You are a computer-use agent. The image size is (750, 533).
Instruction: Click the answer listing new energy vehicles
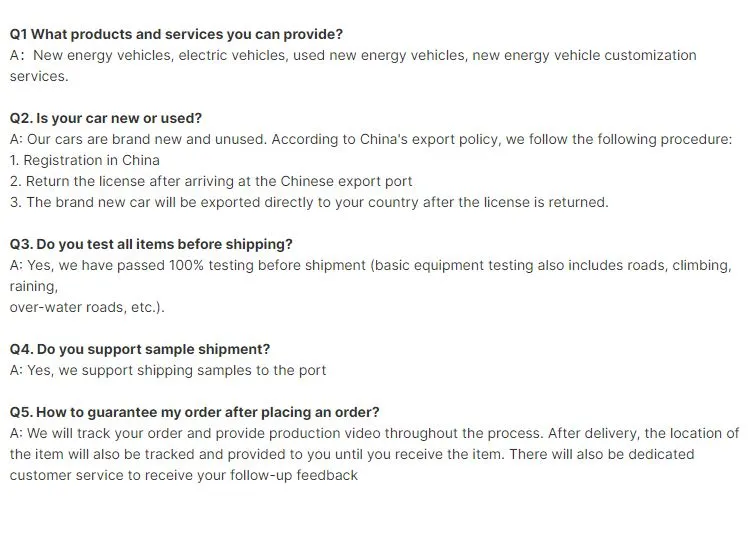click(353, 55)
